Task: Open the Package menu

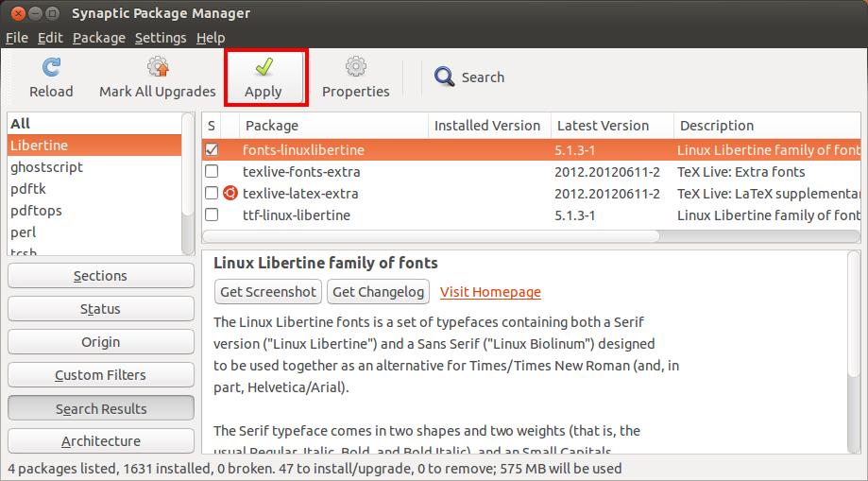Action: point(99,38)
